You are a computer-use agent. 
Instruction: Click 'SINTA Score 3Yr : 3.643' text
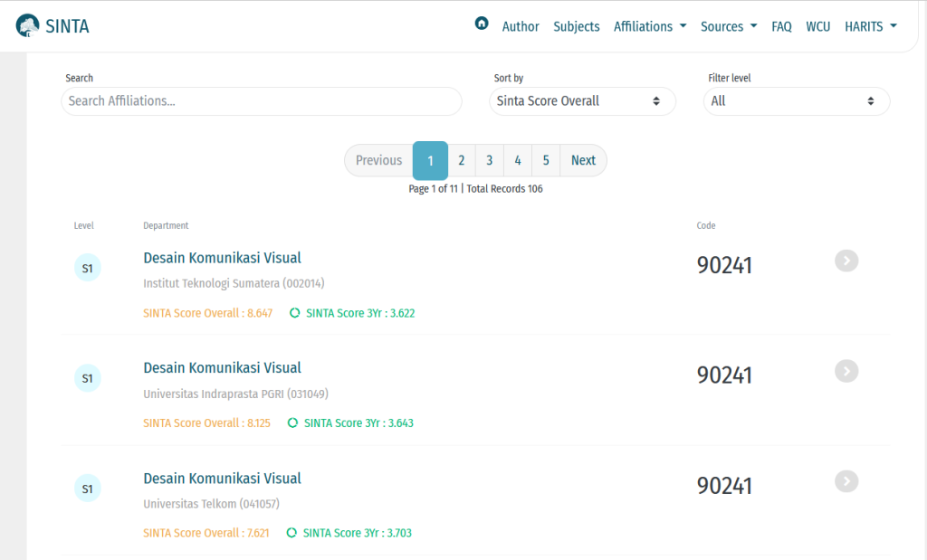[x=358, y=423]
